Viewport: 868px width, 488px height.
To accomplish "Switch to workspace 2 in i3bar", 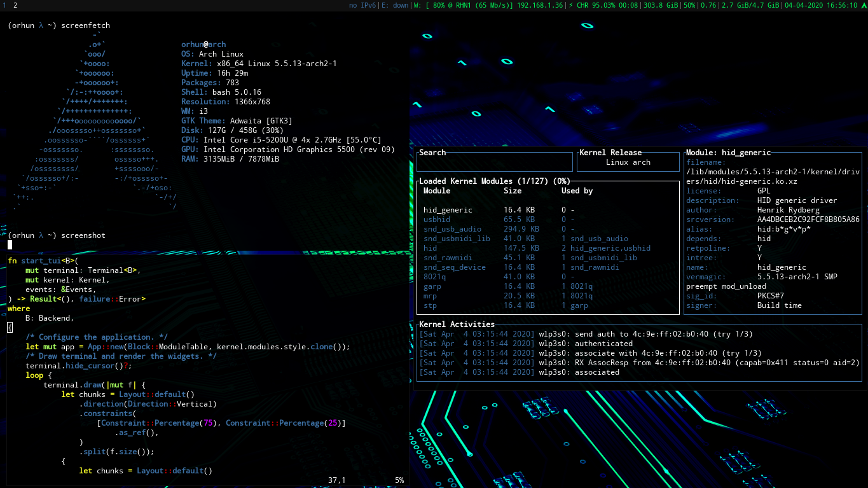I will pos(15,5).
